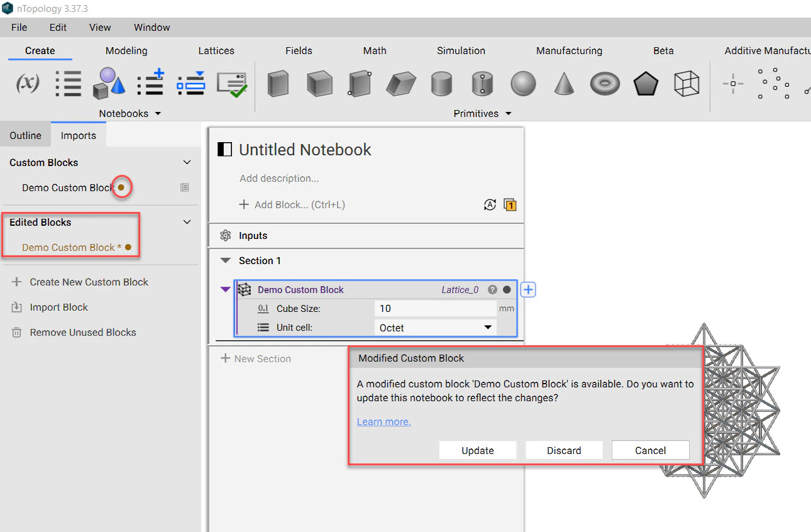811x532 pixels.
Task: Click the list icon right of Demo Custom Block
Action: (x=184, y=187)
